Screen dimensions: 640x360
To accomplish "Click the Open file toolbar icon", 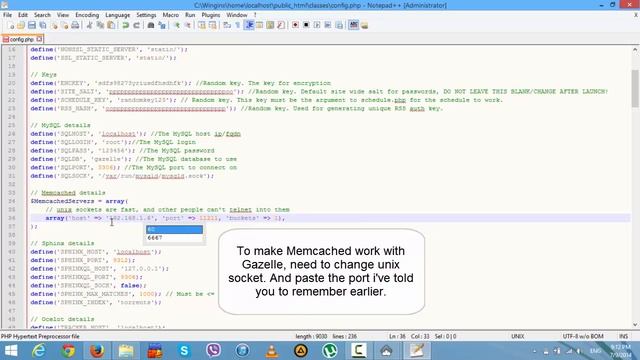I will [x=21, y=25].
